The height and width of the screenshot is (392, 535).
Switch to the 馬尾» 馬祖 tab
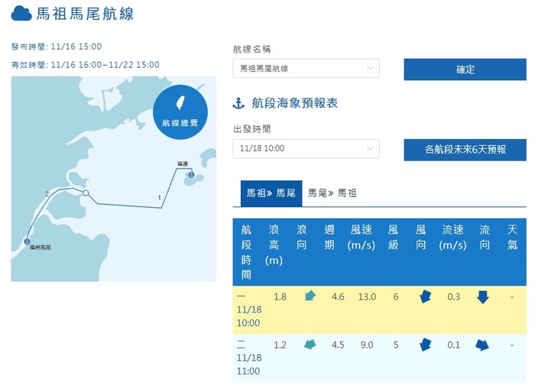(332, 194)
